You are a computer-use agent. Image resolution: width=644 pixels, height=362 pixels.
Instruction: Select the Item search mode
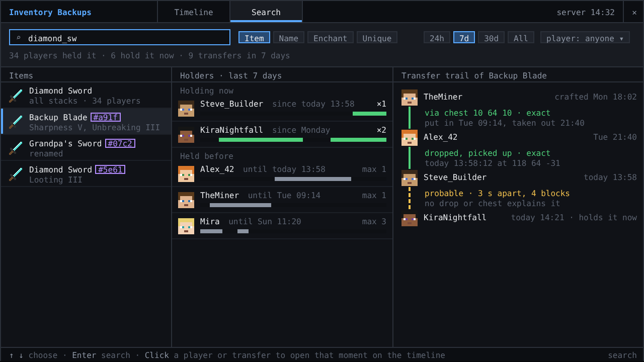[254, 38]
